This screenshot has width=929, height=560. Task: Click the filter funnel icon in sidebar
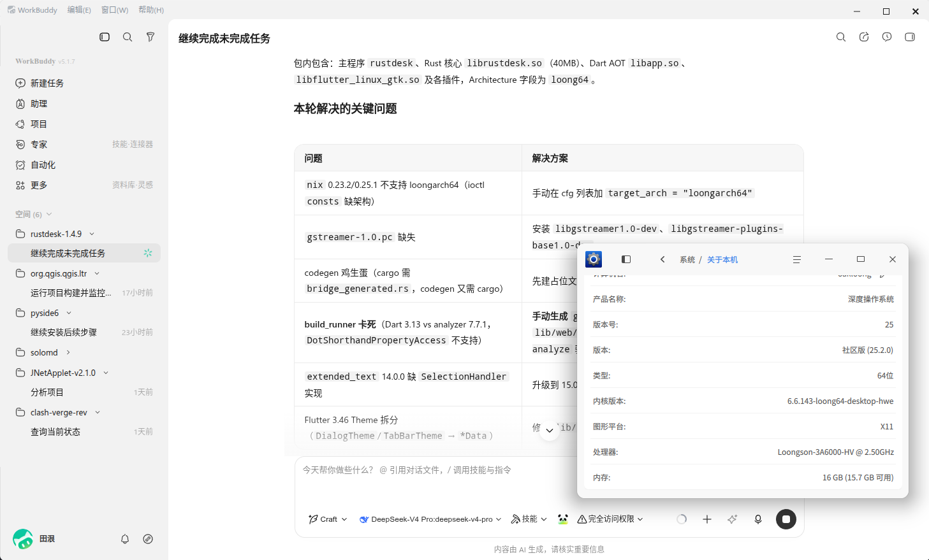tap(150, 37)
